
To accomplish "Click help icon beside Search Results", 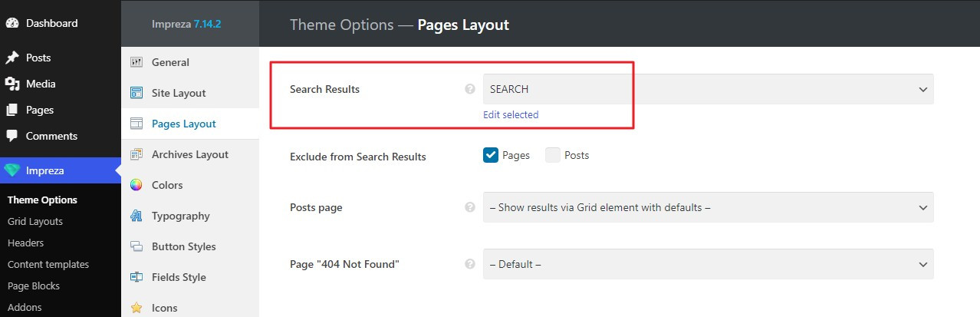I will (470, 89).
